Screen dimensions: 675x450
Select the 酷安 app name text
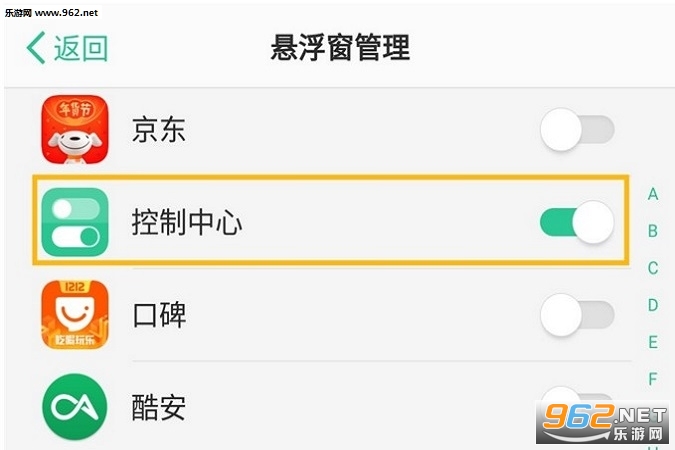[x=159, y=406]
